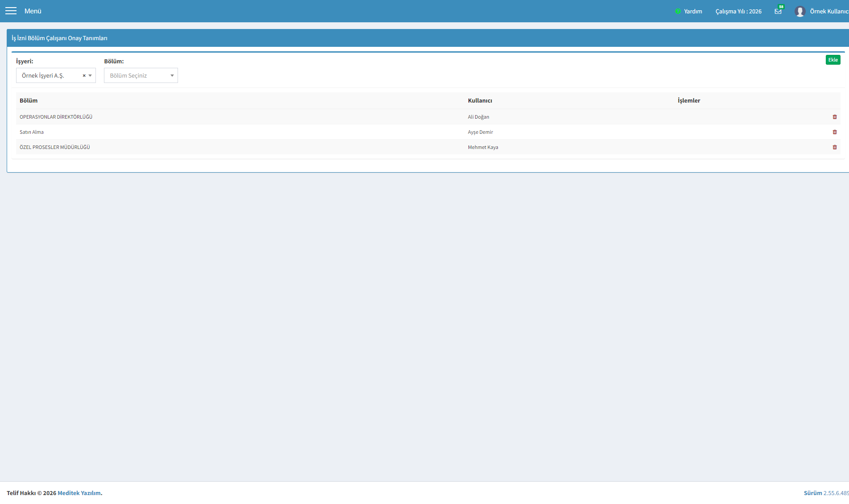Open the hamburger menu icon
This screenshot has width=849, height=504.
(11, 11)
